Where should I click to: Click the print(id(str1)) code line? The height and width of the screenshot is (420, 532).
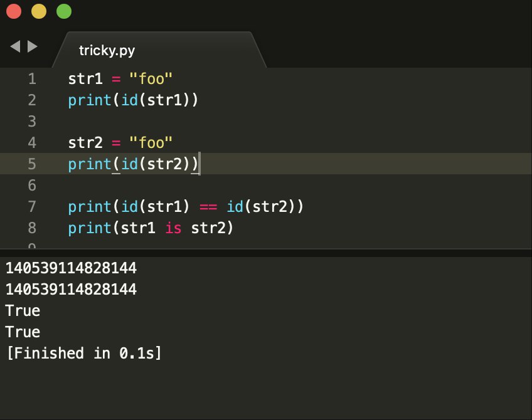[x=133, y=100]
